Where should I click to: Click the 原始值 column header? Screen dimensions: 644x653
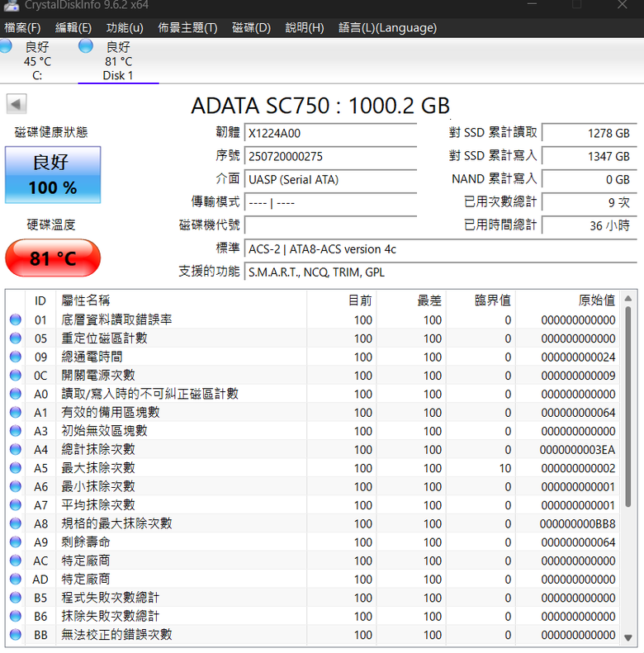(x=567, y=300)
